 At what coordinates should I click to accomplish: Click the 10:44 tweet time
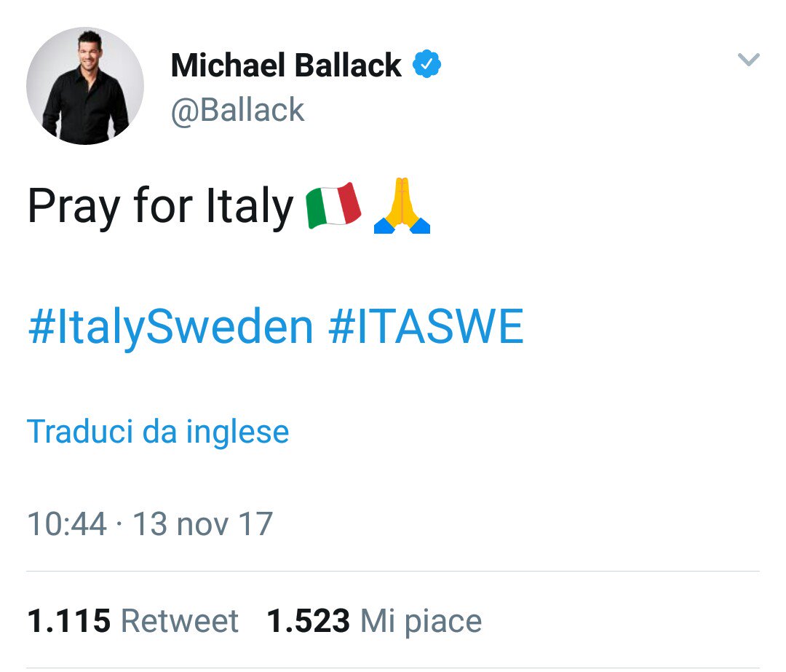click(x=66, y=524)
